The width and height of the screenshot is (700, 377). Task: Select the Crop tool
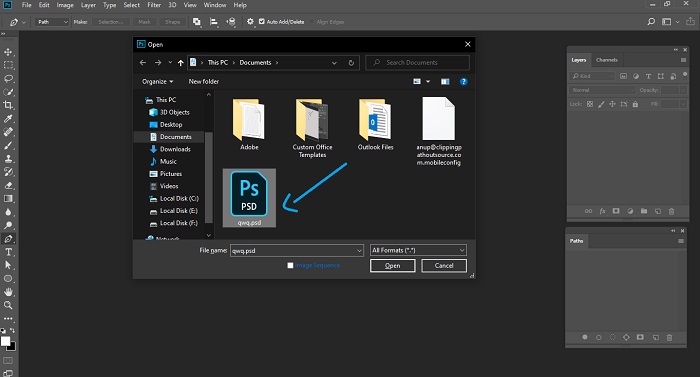[x=8, y=105]
